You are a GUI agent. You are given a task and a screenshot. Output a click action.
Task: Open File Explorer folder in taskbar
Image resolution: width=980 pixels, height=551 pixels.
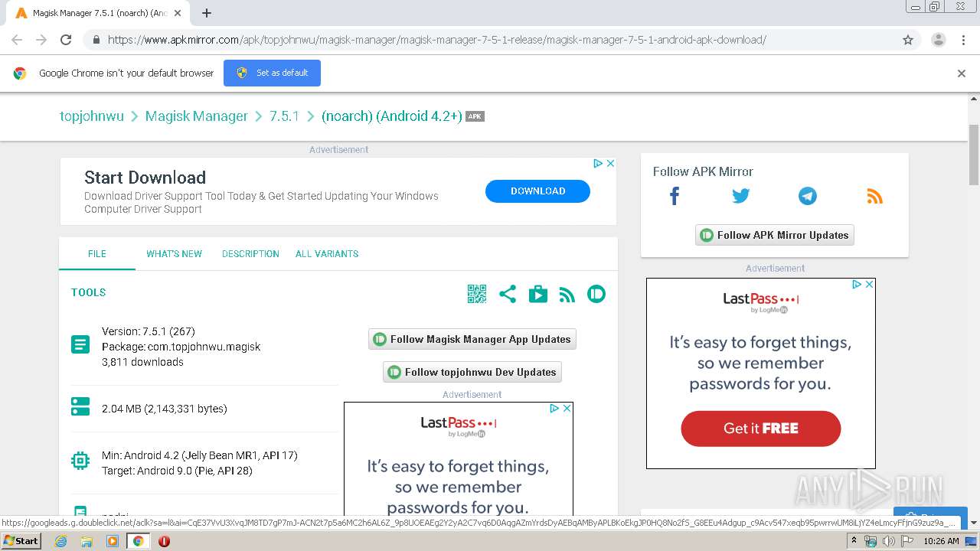click(x=87, y=541)
